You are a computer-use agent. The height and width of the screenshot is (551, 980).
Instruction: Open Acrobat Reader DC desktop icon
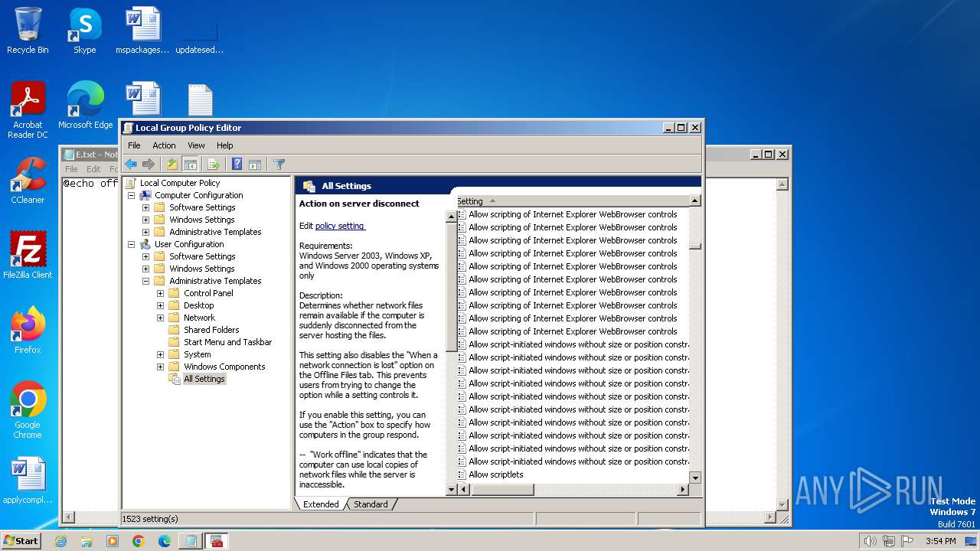28,110
